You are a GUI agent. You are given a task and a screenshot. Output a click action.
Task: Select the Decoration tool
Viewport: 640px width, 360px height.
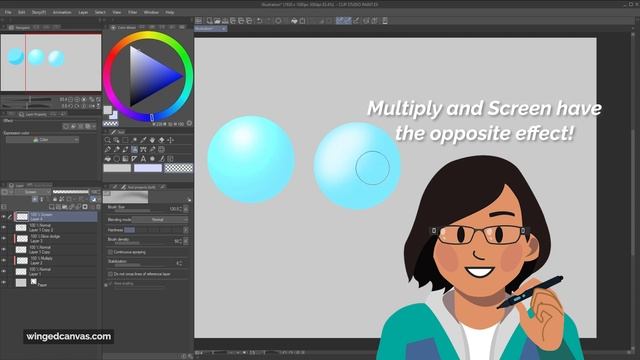point(144,149)
